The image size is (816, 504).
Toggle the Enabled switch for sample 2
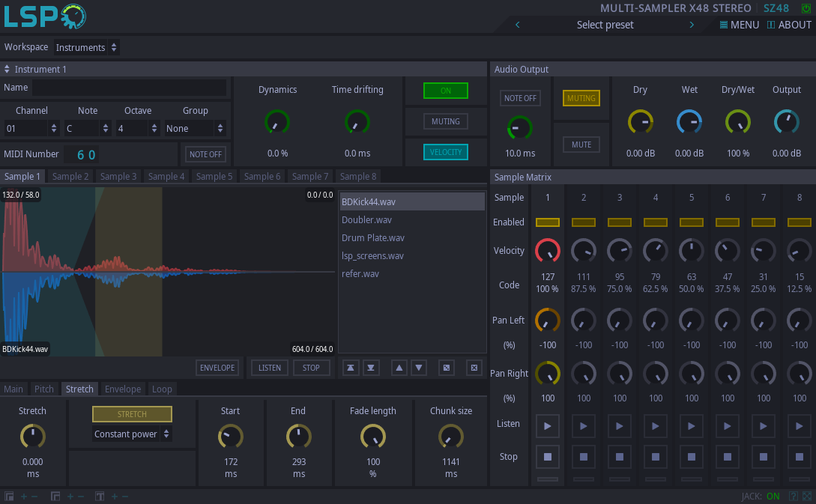584,222
